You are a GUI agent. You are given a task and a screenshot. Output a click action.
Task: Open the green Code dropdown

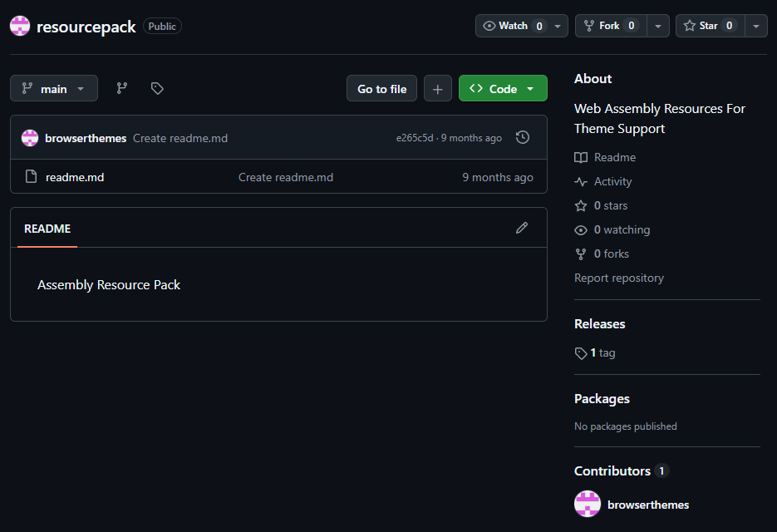503,88
